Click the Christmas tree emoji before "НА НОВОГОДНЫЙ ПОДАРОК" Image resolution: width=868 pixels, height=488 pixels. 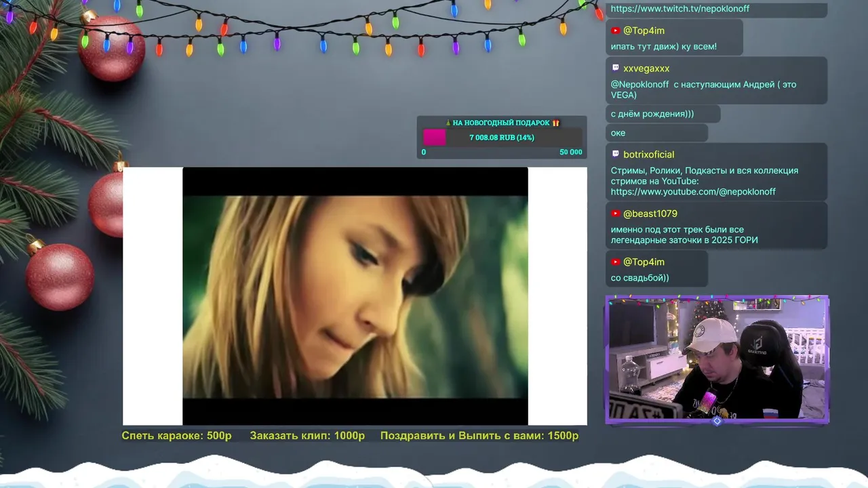(448, 123)
